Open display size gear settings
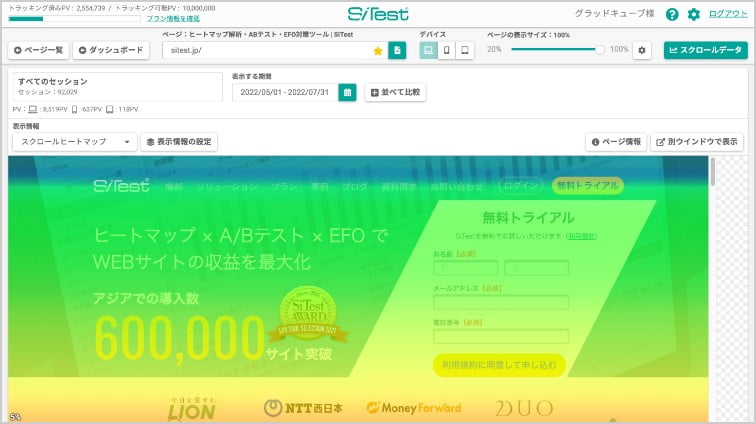This screenshot has width=756, height=424. pyautogui.click(x=642, y=50)
